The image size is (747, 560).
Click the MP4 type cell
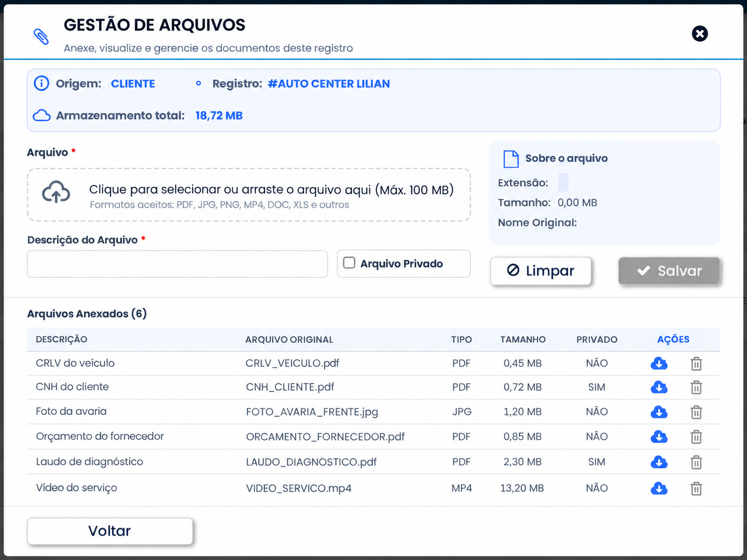click(x=462, y=488)
